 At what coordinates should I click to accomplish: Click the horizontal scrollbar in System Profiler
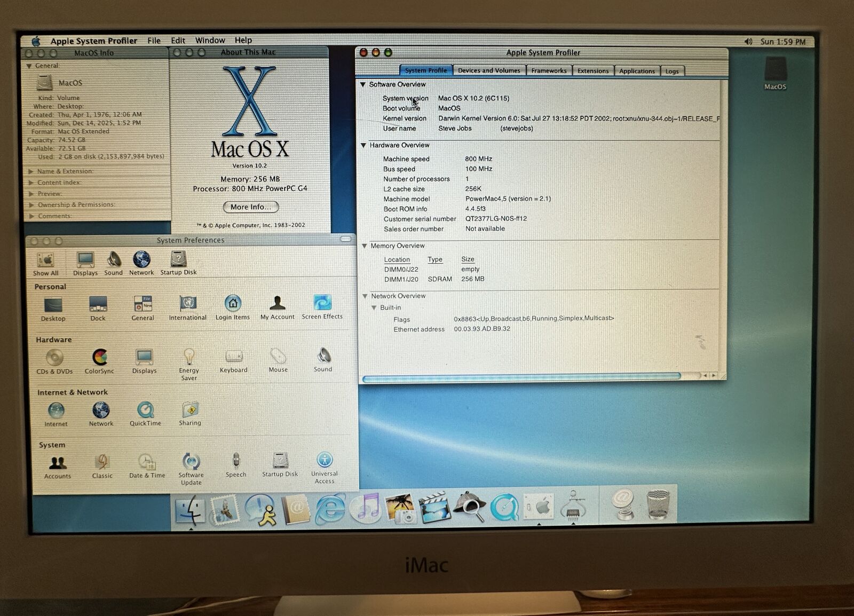(x=521, y=377)
